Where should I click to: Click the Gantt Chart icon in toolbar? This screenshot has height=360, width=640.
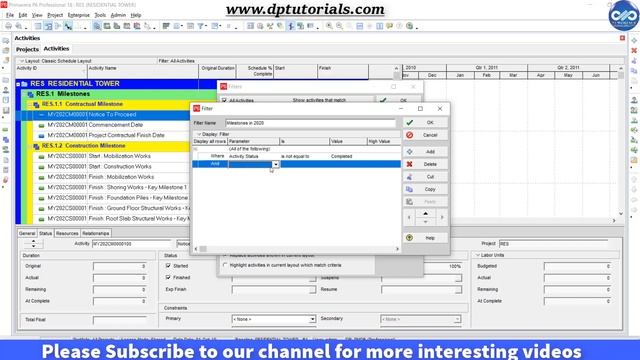[x=48, y=26]
